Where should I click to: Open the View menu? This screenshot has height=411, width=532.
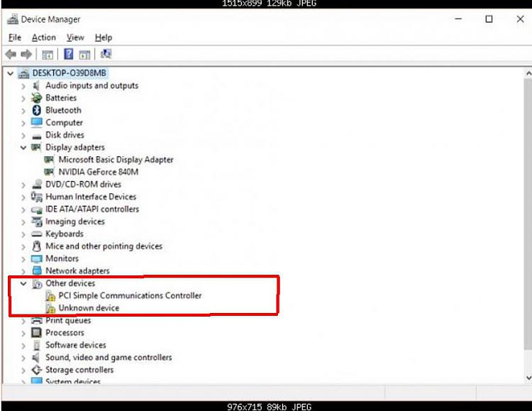[75, 38]
